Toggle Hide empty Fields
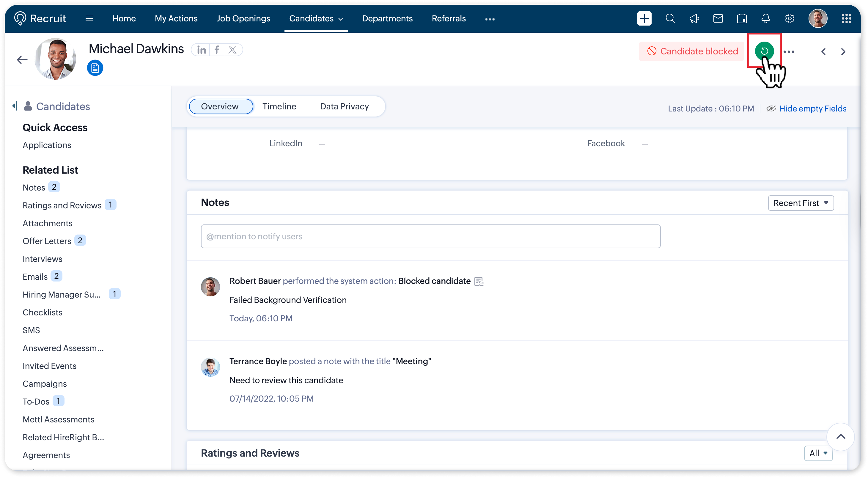 point(812,109)
